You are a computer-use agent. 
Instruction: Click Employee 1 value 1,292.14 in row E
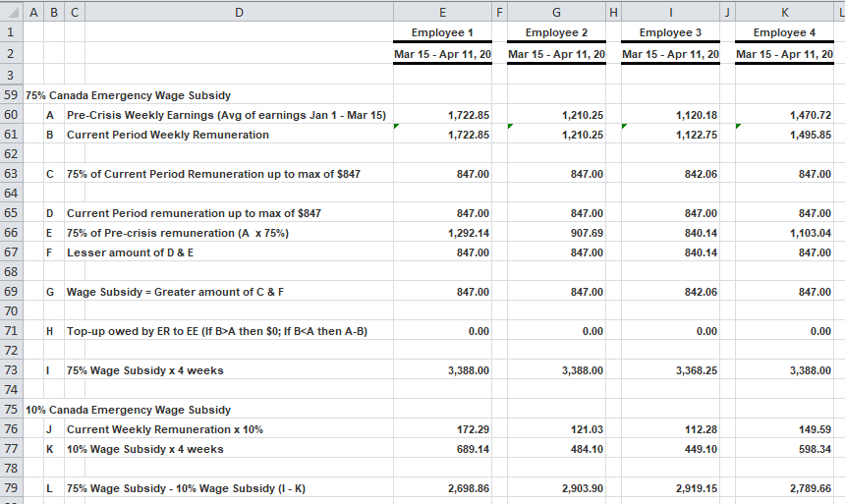pos(468,233)
